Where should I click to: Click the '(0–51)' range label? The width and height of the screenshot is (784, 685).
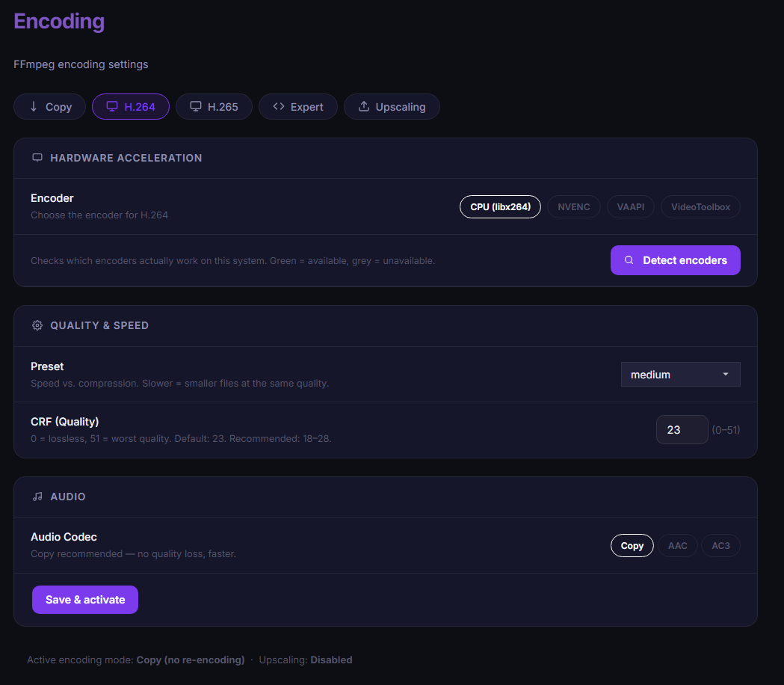726,430
